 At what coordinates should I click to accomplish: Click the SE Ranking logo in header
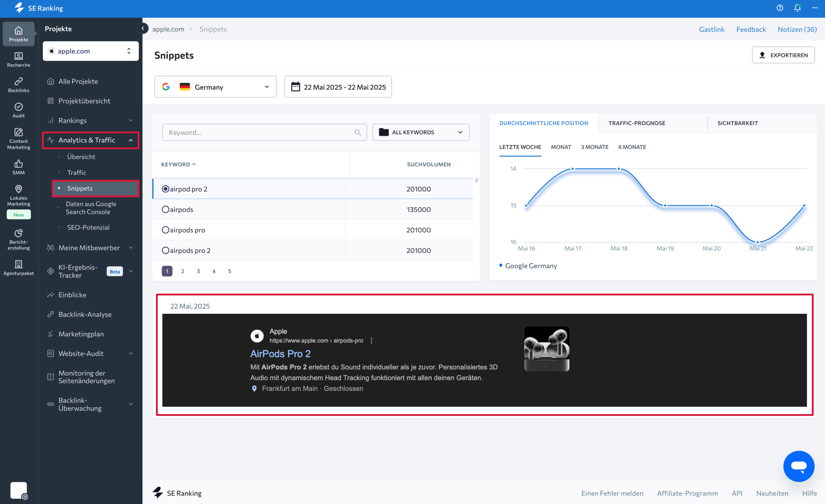(38, 8)
